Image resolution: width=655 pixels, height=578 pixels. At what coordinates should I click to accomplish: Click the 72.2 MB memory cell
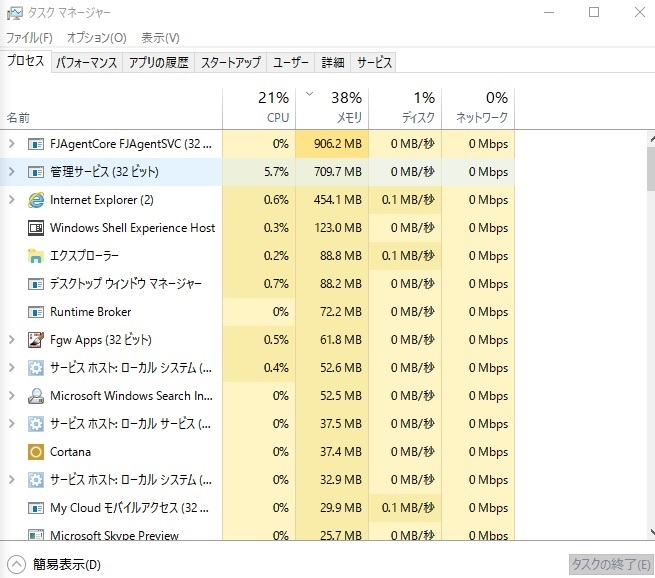(x=332, y=312)
